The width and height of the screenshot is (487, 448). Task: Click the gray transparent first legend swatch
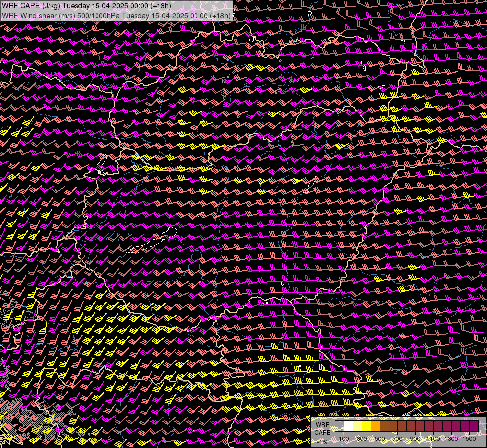339,426
